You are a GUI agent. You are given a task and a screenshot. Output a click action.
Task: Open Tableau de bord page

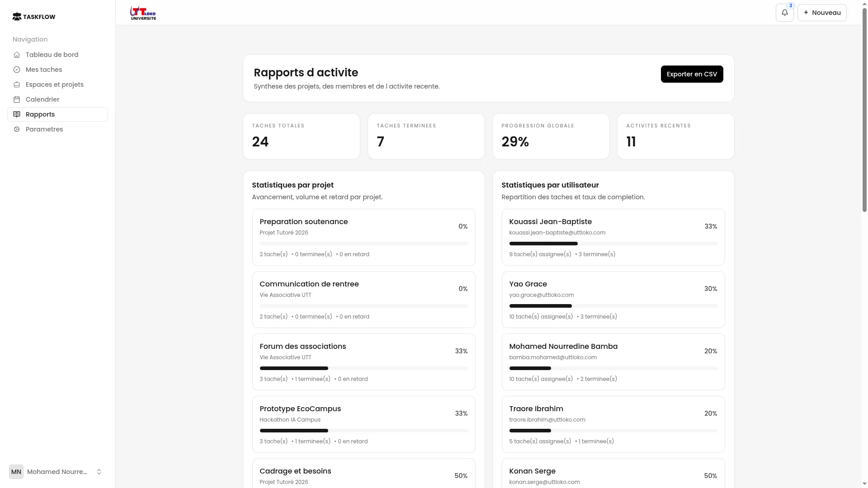(57, 55)
